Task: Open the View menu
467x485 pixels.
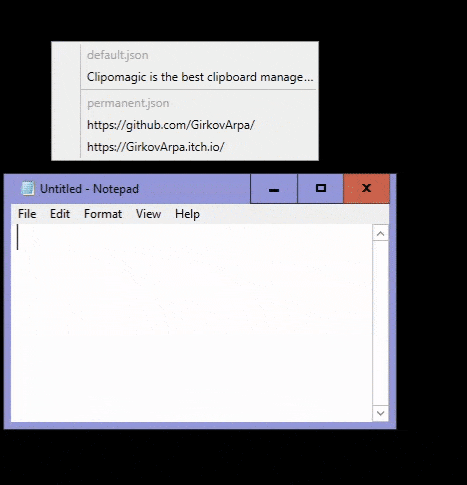Action: pos(148,214)
